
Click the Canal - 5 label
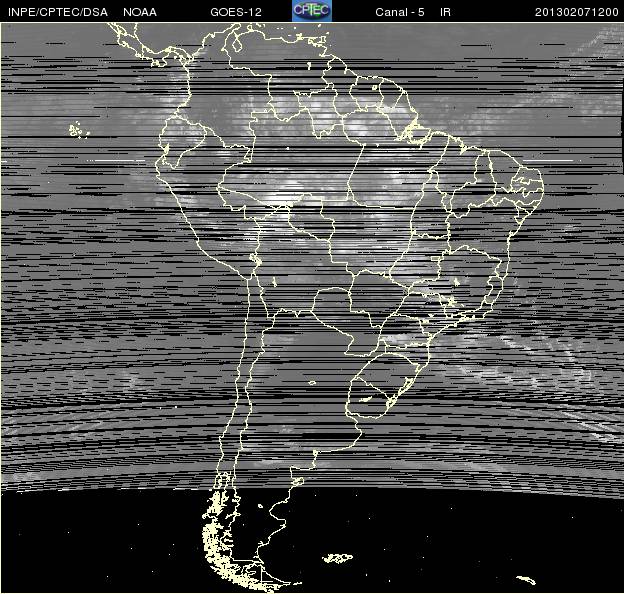coord(400,12)
